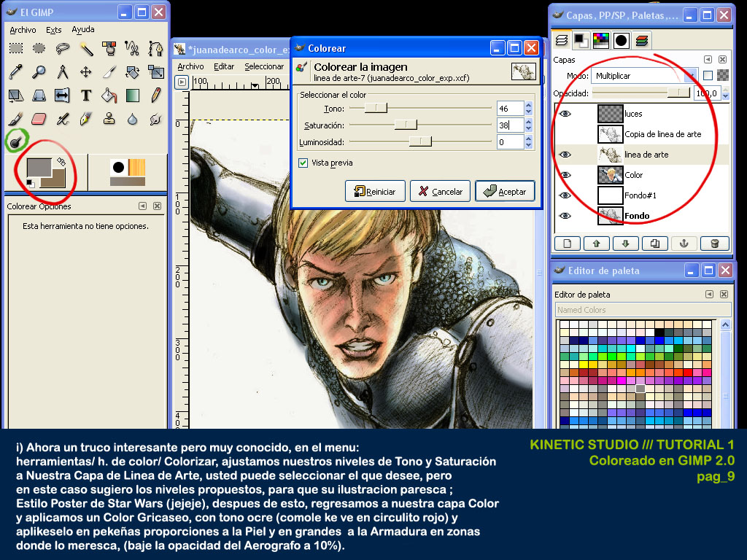
Task: Pick the Fuzzy Select magic wand tool
Action: point(86,48)
